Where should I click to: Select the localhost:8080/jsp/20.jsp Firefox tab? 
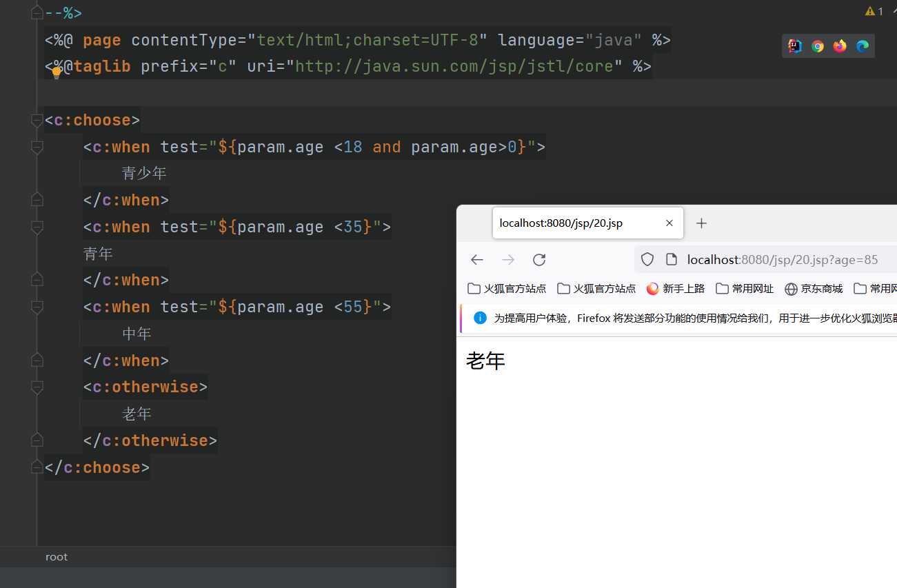tap(587, 223)
